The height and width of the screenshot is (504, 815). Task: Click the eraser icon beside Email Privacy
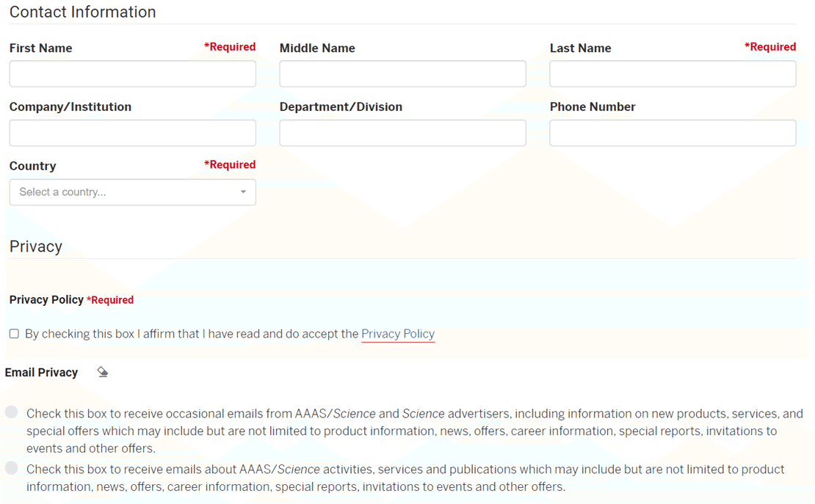point(103,373)
